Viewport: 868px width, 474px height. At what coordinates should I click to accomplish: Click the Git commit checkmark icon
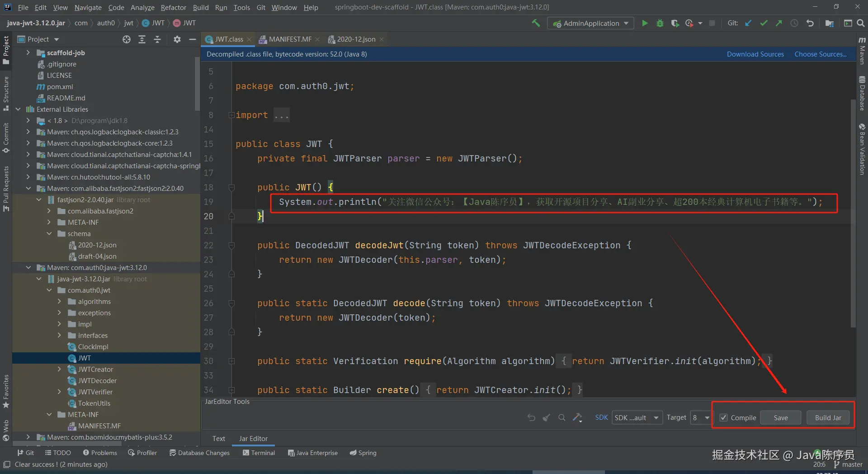tap(764, 23)
